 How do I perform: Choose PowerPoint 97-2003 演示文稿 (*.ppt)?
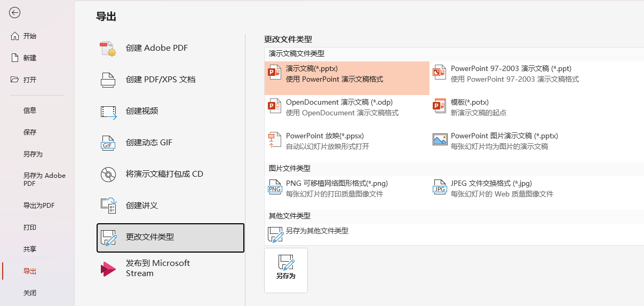coord(512,74)
